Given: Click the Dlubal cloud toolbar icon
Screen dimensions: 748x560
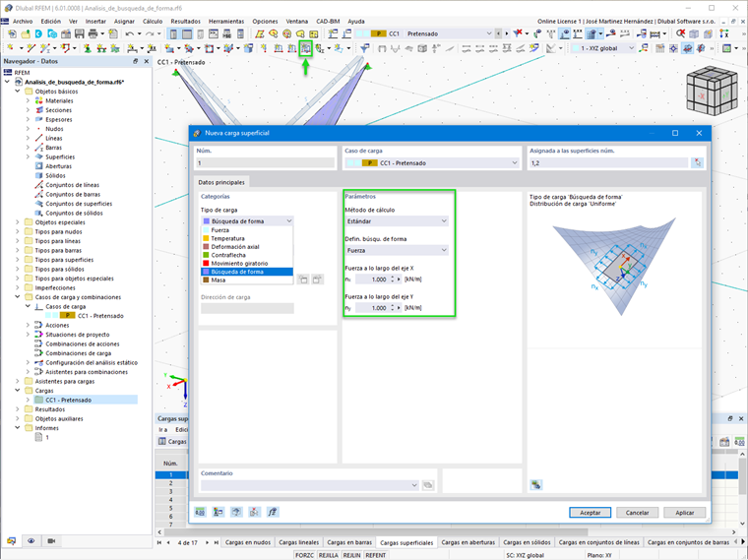Looking at the screenshot, I should pyautogui.click(x=38, y=33).
